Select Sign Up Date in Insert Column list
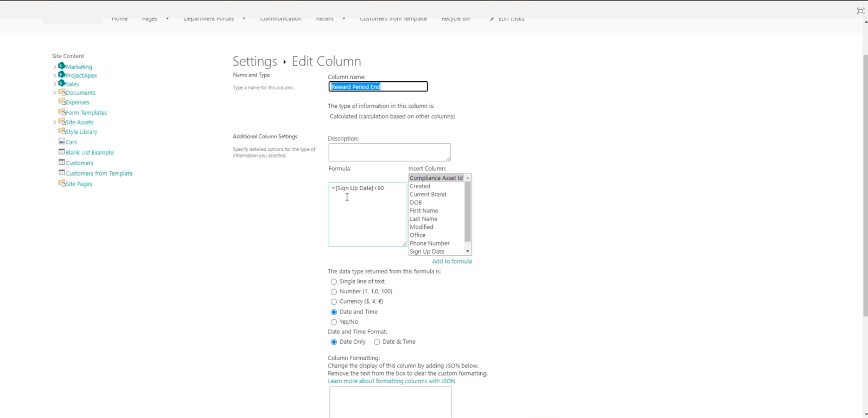The image size is (868, 418). coord(436,251)
